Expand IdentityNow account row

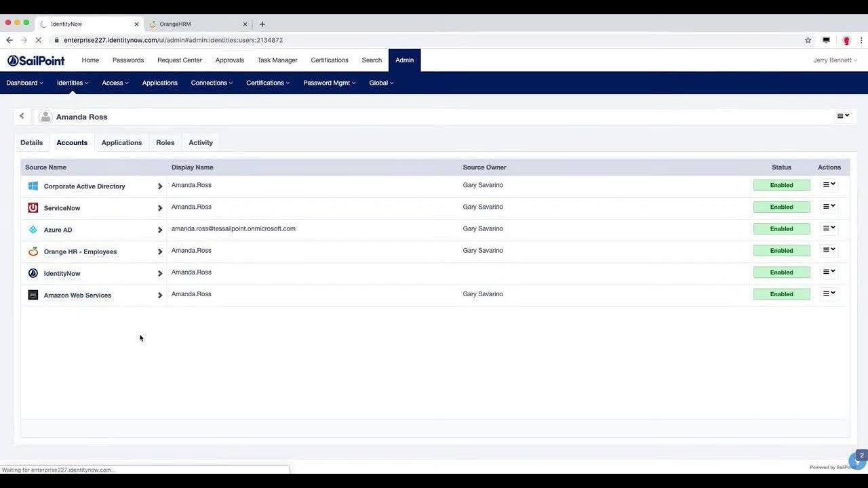tap(160, 273)
